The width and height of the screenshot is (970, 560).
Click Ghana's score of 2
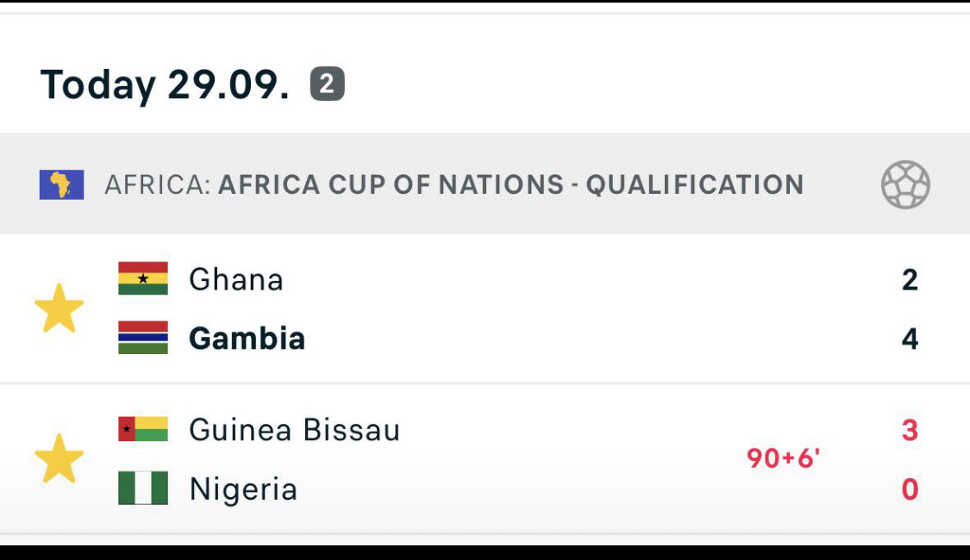tap(910, 279)
